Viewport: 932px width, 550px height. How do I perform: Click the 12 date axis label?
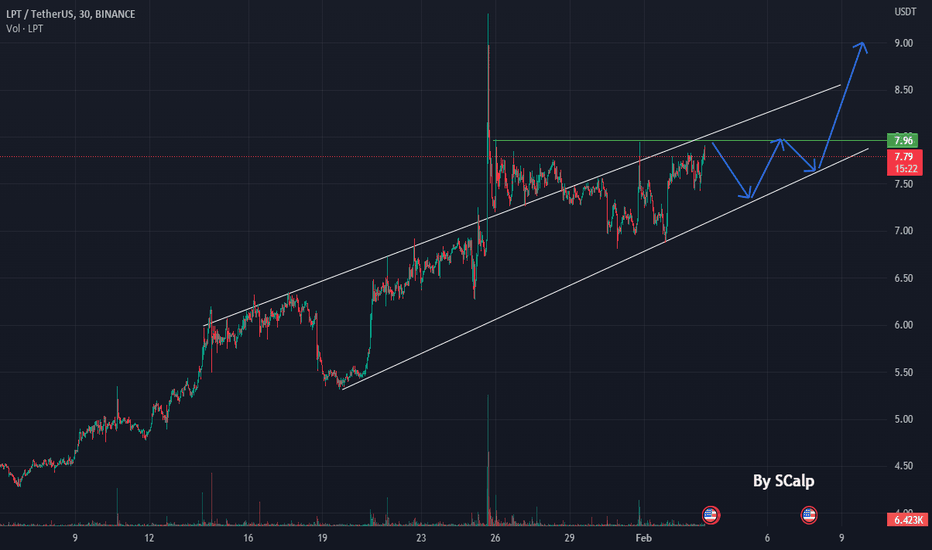coord(149,538)
